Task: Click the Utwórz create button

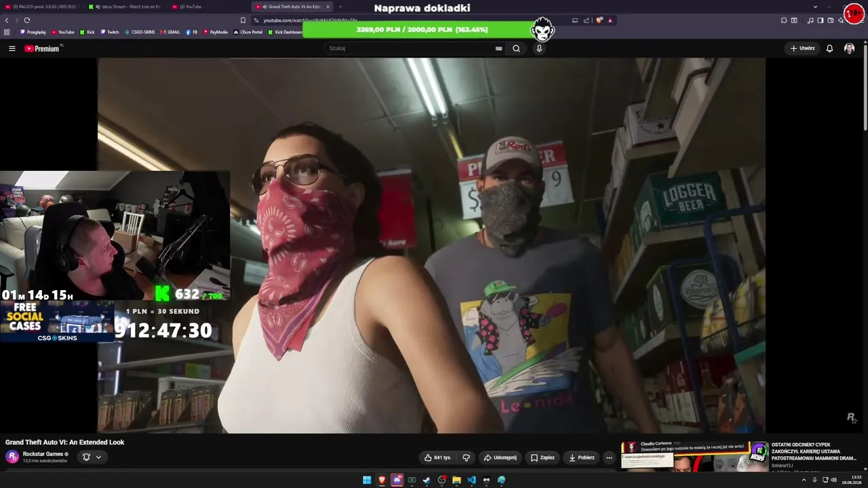Action: (x=802, y=48)
